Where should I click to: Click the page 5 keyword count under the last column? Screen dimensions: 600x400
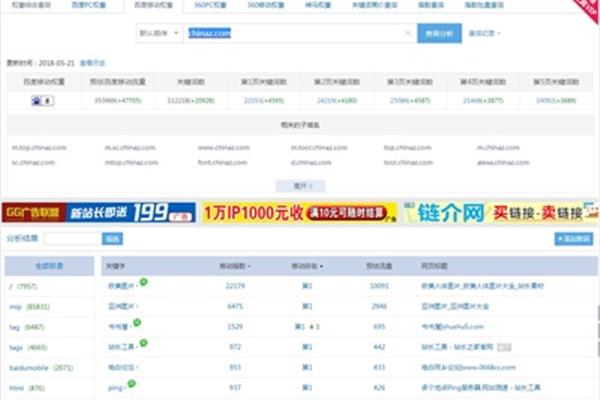tap(556, 101)
